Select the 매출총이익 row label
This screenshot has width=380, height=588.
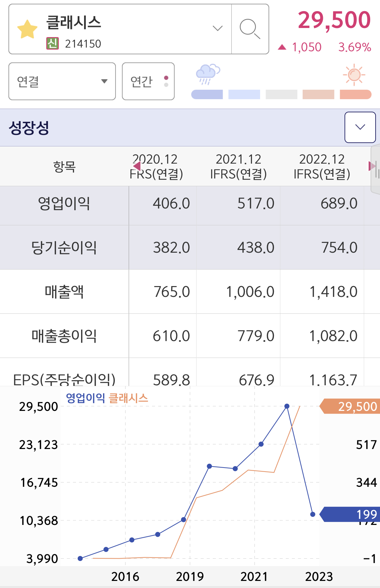point(64,336)
